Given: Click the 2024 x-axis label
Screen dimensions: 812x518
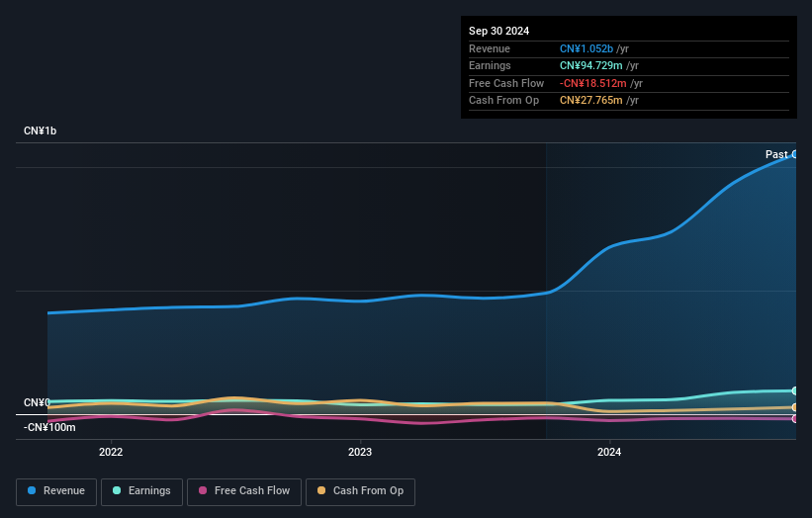Looking at the screenshot, I should pyautogui.click(x=609, y=452).
